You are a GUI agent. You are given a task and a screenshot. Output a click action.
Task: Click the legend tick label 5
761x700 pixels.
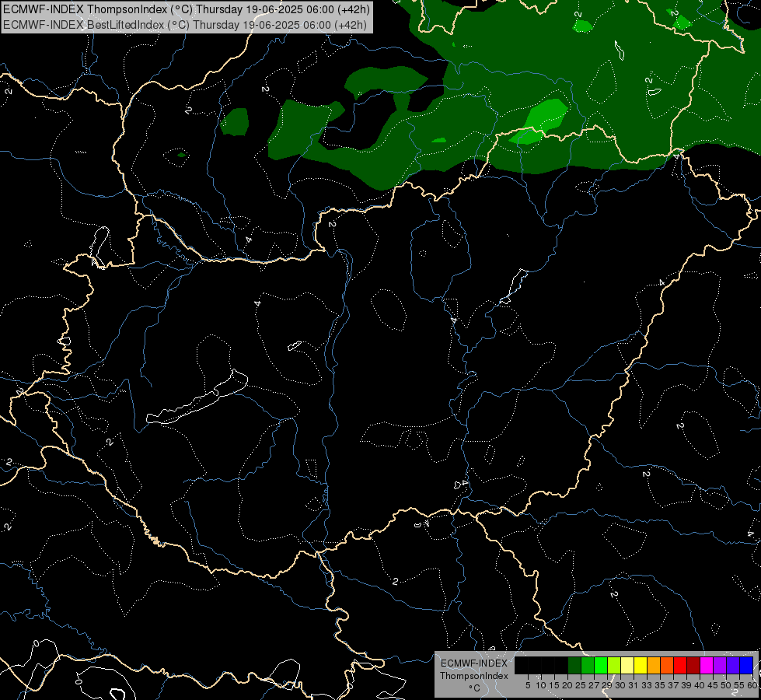pyautogui.click(x=528, y=685)
